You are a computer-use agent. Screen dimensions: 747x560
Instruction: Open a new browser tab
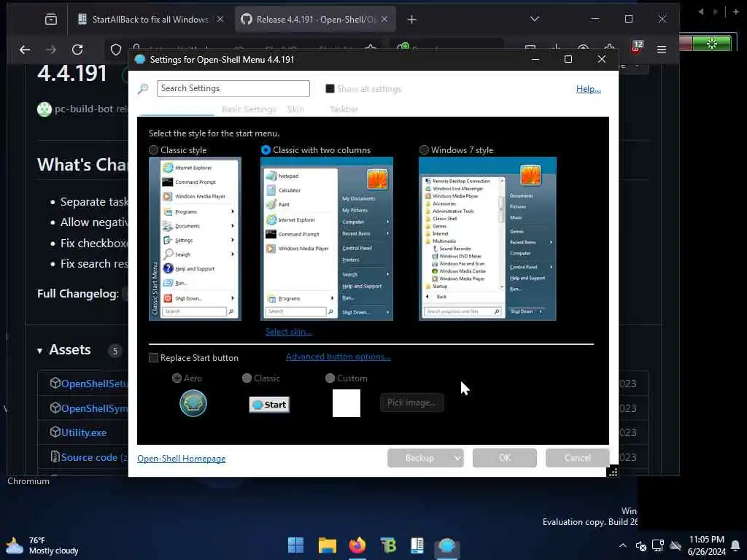click(x=412, y=20)
